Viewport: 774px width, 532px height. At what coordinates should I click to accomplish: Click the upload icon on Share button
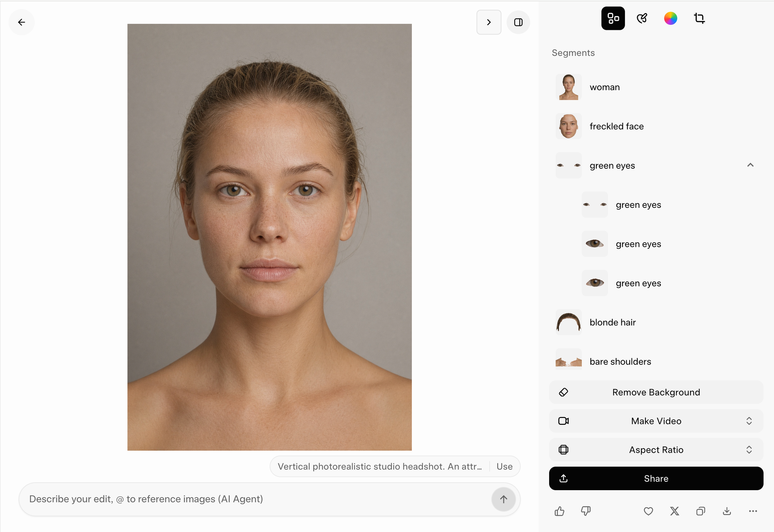[563, 479]
